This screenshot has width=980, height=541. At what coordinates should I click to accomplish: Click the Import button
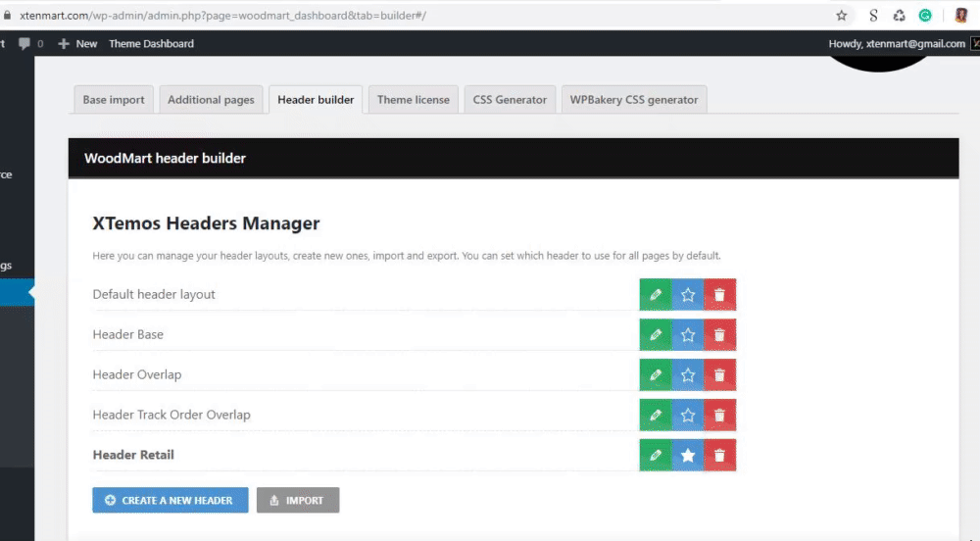pos(298,501)
